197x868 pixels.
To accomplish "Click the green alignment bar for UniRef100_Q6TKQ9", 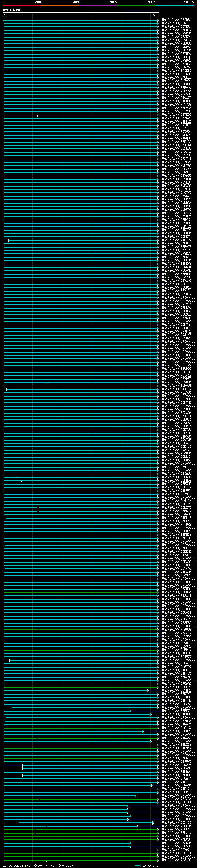I will [x=81, y=115].
